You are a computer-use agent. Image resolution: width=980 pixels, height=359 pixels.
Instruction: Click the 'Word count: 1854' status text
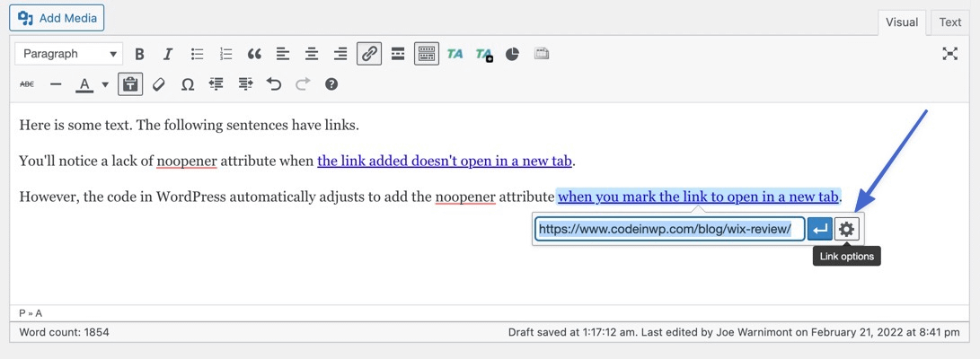click(65, 332)
